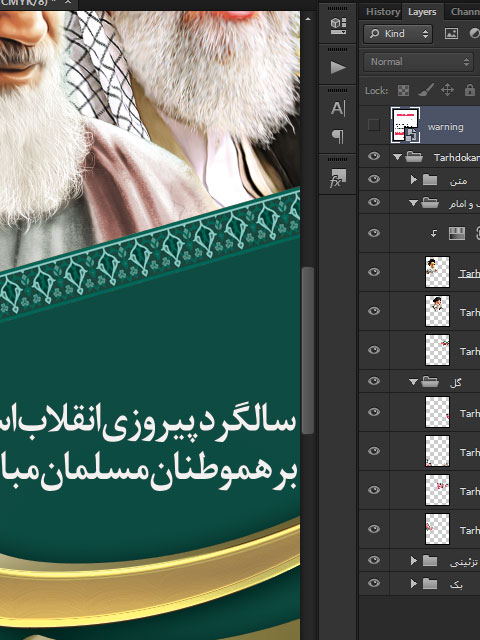The height and width of the screenshot is (640, 480).
Task: Open the Styles fx panel icon
Action: (338, 178)
